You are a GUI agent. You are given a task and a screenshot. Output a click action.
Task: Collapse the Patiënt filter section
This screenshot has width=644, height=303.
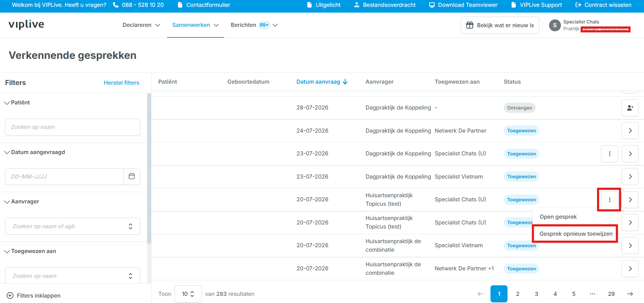coord(17,102)
